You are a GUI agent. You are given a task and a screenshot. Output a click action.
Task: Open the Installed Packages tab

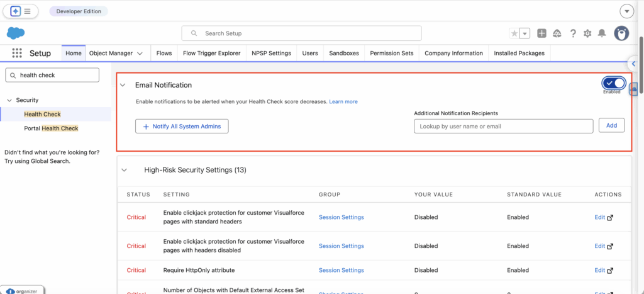pos(519,53)
